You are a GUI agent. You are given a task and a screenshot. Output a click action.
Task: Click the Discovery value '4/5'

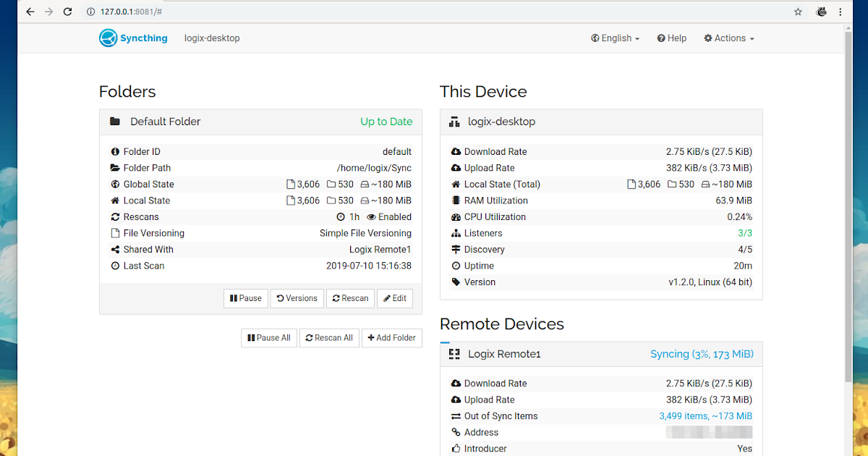pyautogui.click(x=745, y=250)
